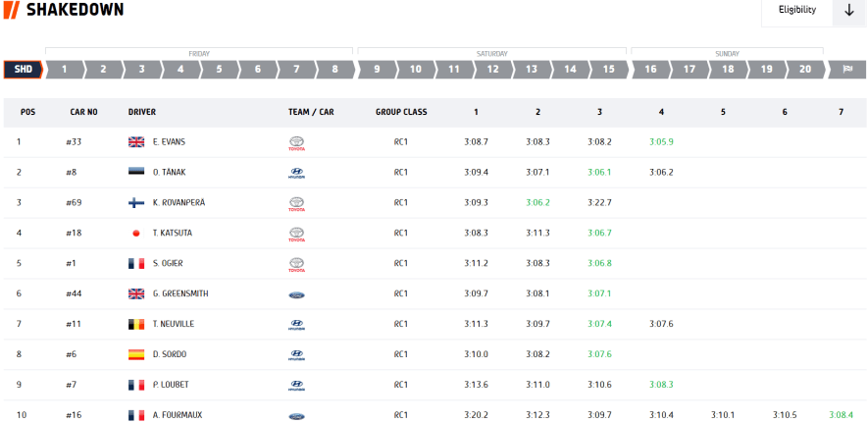Click the British flag beside E. Evans

pyautogui.click(x=136, y=142)
